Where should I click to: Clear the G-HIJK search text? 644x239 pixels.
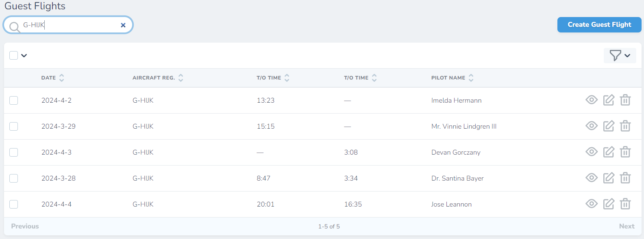click(x=123, y=25)
